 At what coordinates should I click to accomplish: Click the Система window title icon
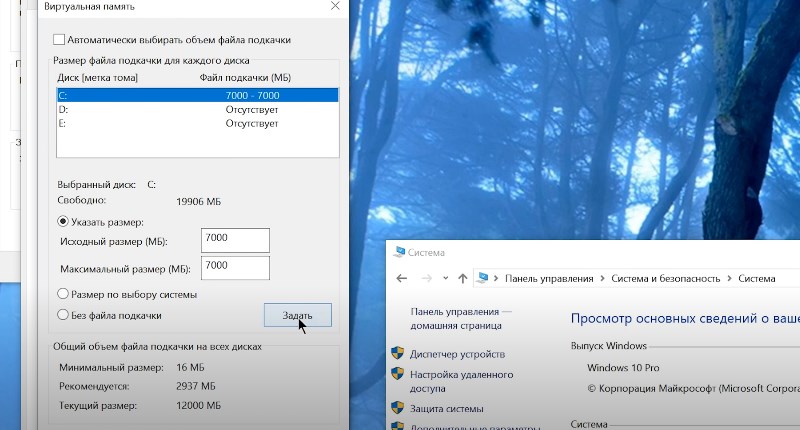tap(400, 253)
